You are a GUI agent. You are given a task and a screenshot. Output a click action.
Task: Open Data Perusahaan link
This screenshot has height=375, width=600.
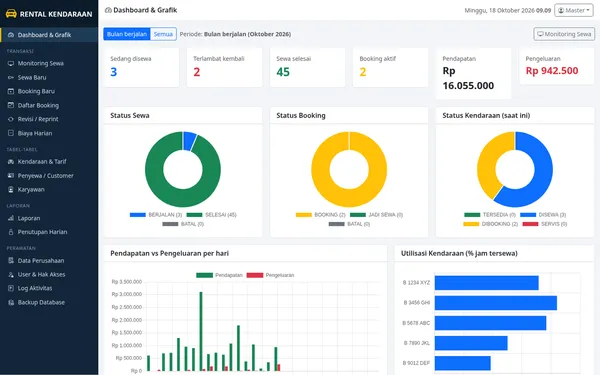pyautogui.click(x=49, y=261)
